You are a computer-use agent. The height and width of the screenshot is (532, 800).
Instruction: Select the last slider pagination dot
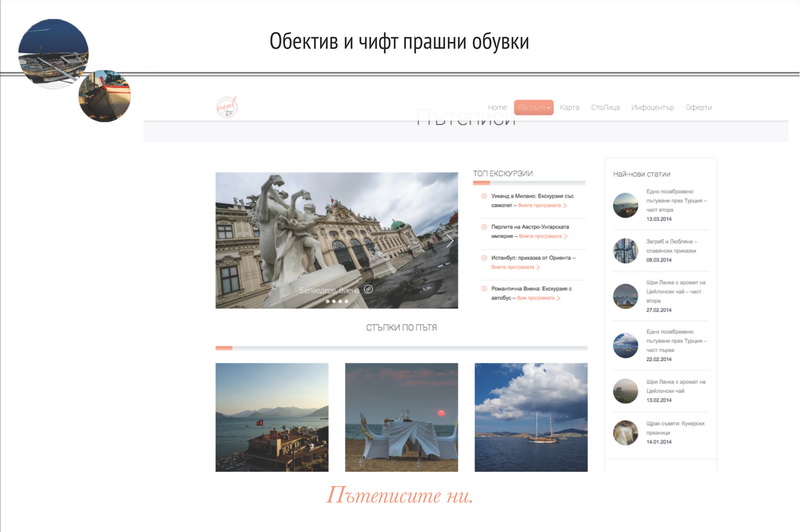(x=347, y=301)
